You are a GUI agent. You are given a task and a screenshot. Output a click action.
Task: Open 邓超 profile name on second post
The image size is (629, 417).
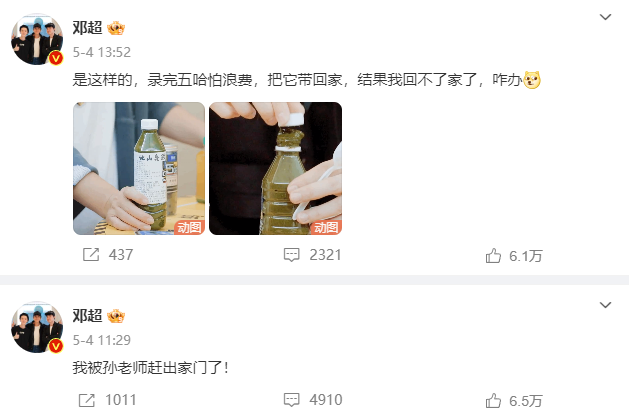click(87, 316)
